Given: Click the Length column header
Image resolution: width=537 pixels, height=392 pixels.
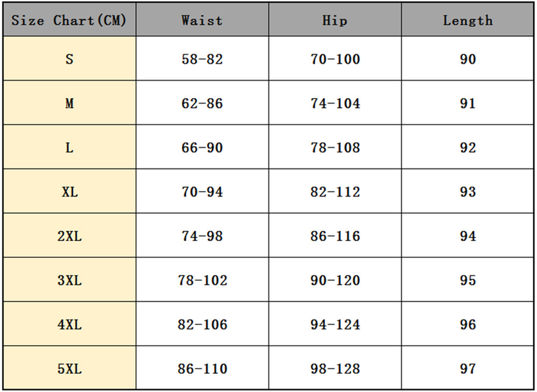Looking at the screenshot, I should point(468,20).
